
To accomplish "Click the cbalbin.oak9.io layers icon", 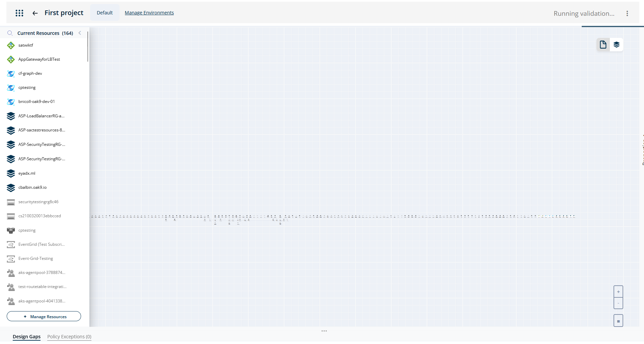I will pos(11,187).
